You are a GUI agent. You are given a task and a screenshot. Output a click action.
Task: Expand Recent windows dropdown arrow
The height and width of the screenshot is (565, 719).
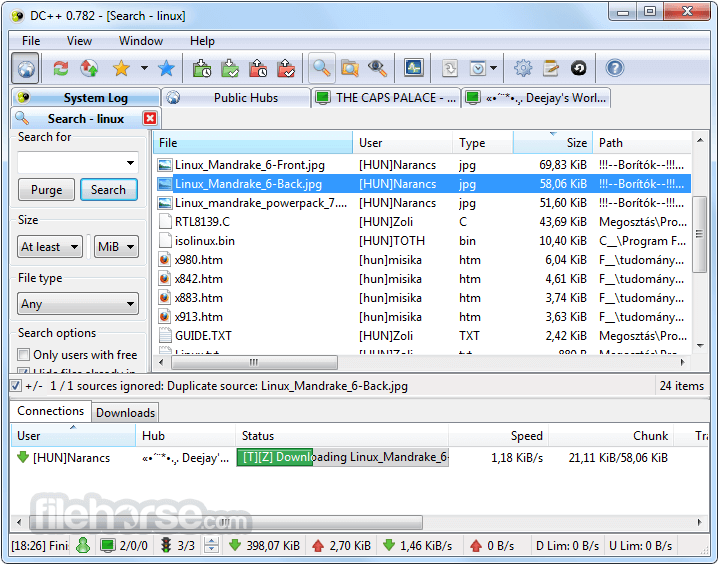point(493,68)
